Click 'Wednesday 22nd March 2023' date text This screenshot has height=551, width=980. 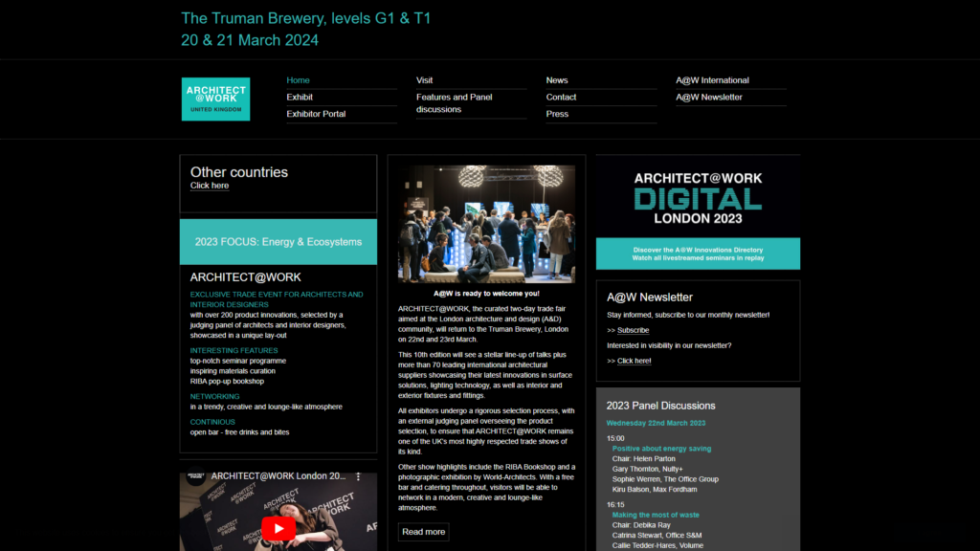tap(656, 423)
